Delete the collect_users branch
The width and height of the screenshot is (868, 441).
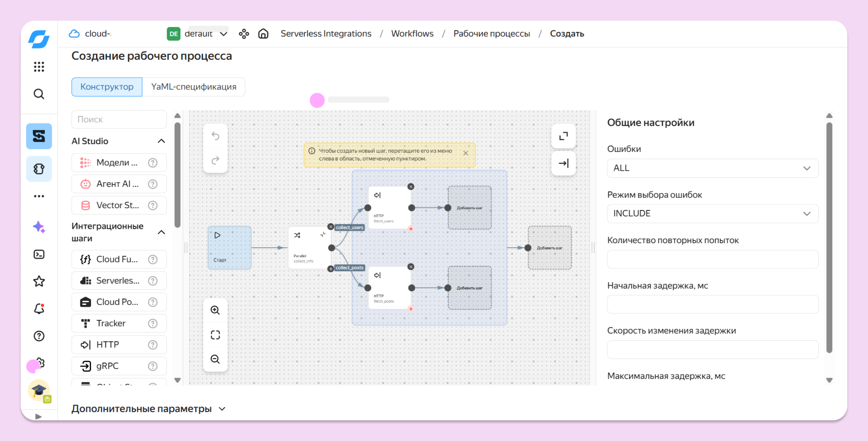coord(331,227)
